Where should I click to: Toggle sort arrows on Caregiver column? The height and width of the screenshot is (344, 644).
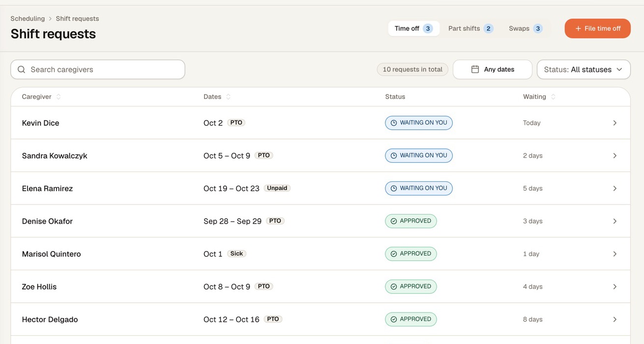(59, 97)
